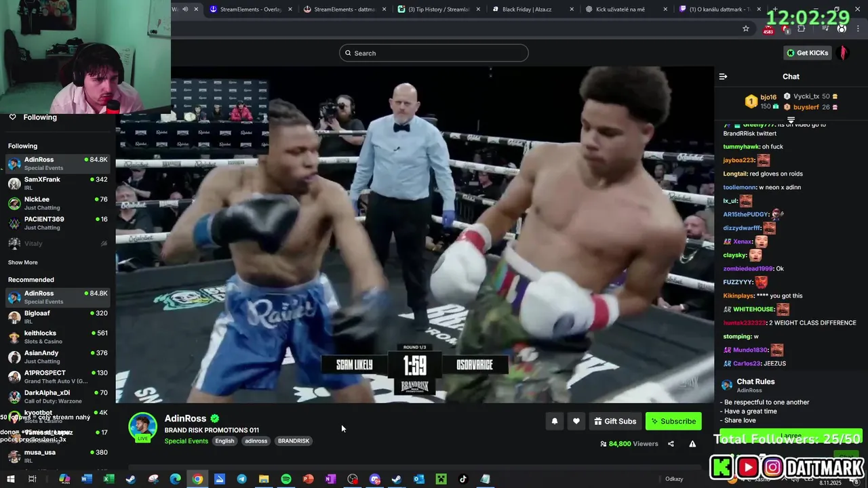Open SamXFrank channel in Following list
This screenshot has width=868, height=488.
[58, 183]
